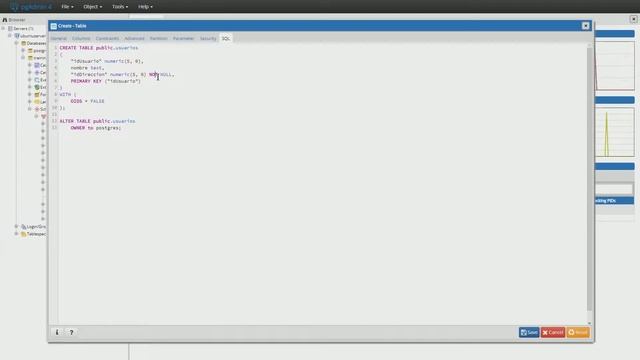This screenshot has width=640, height=360.
Task: Click the OIDS = FALSE line
Action: (87, 101)
